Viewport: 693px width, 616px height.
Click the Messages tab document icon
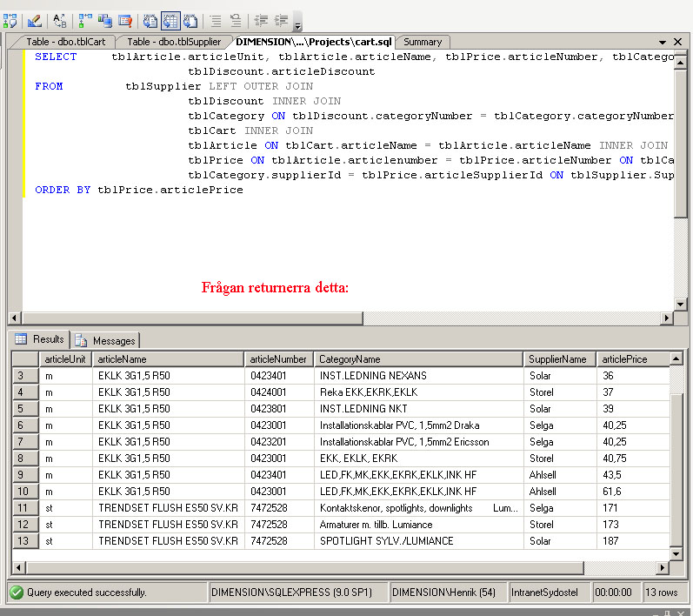[81, 340]
